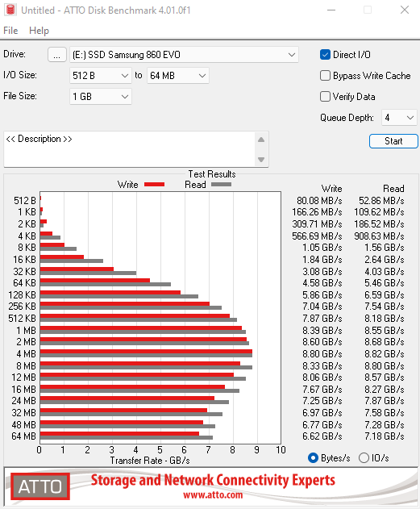420x509 pixels.
Task: Click the 908.63 MB/s read value
Action: (x=379, y=236)
